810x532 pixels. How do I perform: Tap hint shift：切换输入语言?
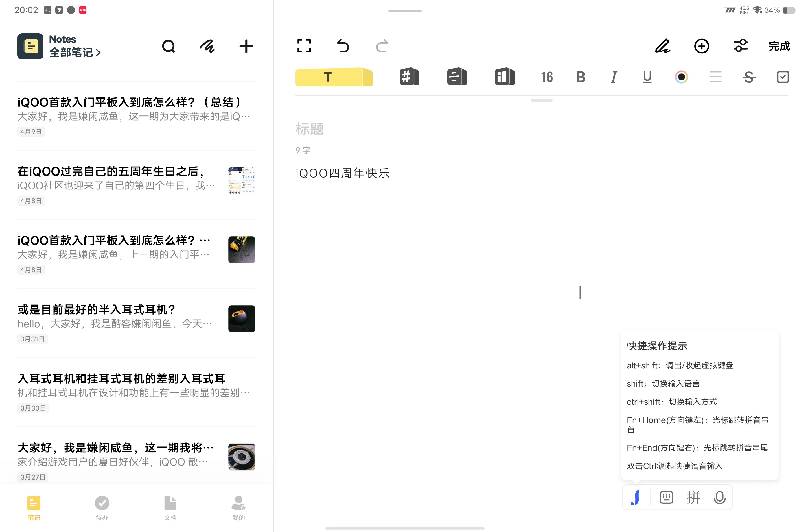tap(663, 384)
